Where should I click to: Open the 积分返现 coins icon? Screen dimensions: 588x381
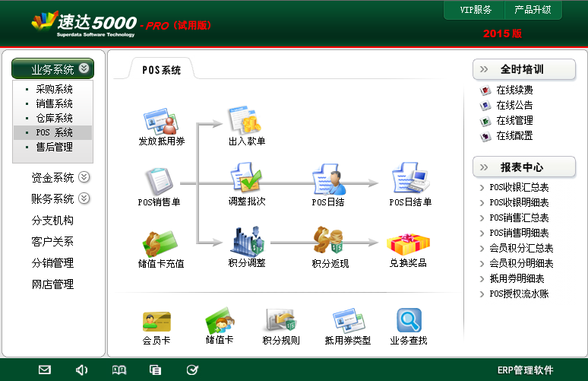coord(328,240)
